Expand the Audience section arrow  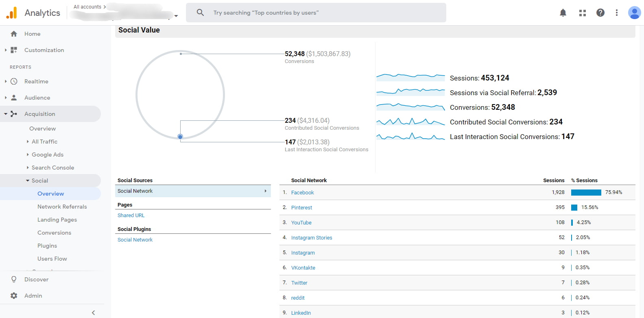click(6, 98)
